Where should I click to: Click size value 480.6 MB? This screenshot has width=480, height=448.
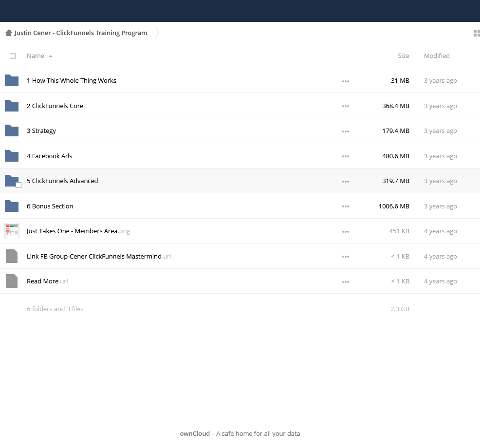point(395,156)
